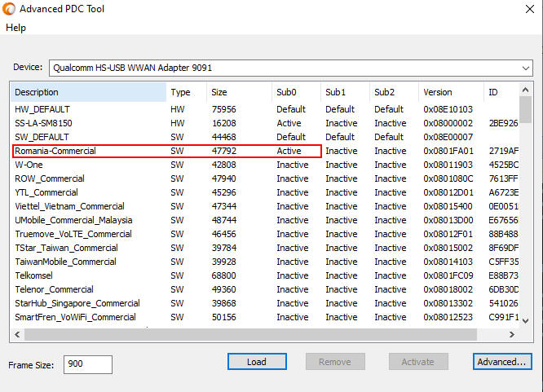Select the Romania-Commercial row

[x=265, y=151]
